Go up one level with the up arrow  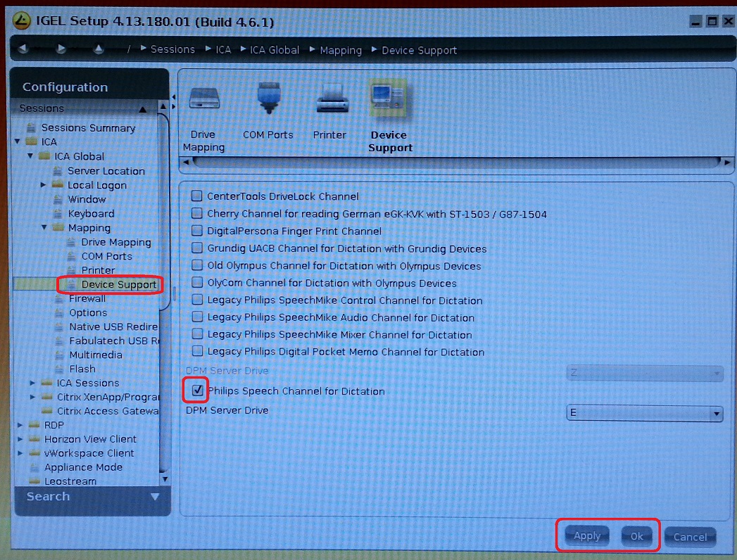click(x=99, y=49)
